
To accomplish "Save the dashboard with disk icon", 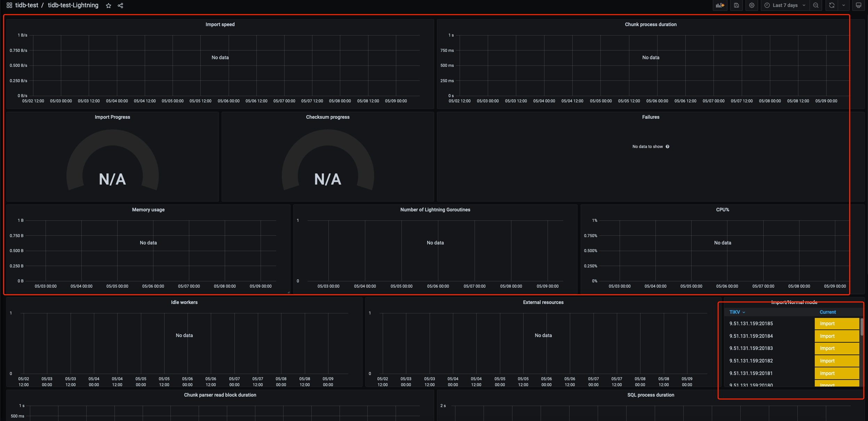I will click(736, 5).
